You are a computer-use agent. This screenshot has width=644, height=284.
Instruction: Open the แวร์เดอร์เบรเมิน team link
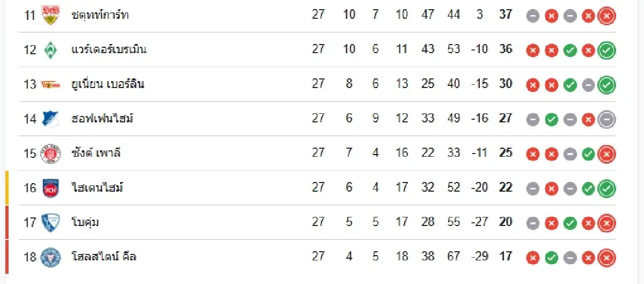pos(109,49)
